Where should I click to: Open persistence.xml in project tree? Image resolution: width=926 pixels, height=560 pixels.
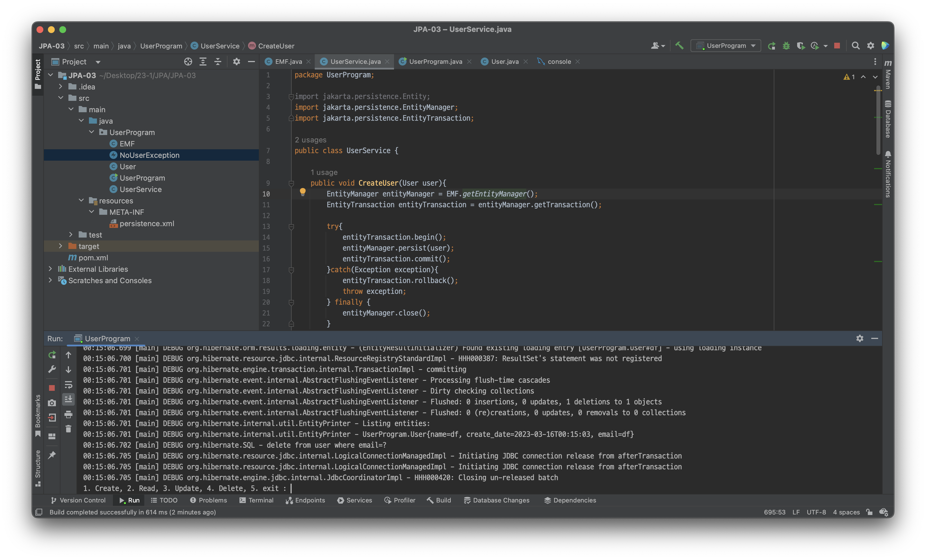point(147,224)
